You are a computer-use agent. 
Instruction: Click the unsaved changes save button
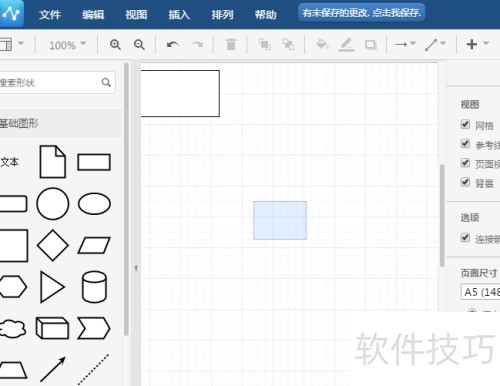(x=361, y=13)
